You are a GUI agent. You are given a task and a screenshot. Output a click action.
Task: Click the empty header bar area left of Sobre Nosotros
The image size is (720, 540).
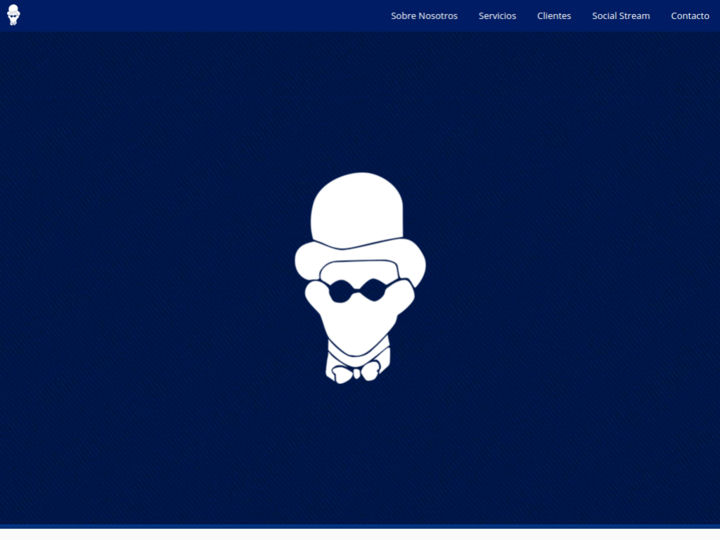coord(200,16)
